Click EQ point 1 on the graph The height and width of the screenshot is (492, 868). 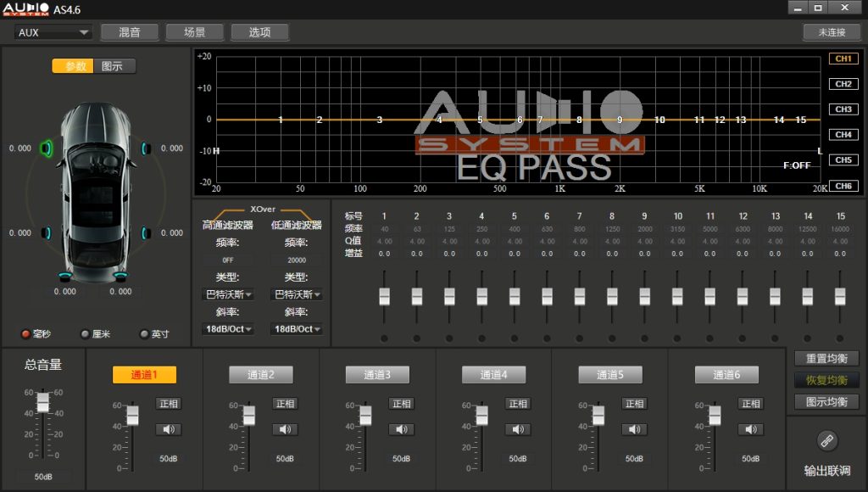281,120
